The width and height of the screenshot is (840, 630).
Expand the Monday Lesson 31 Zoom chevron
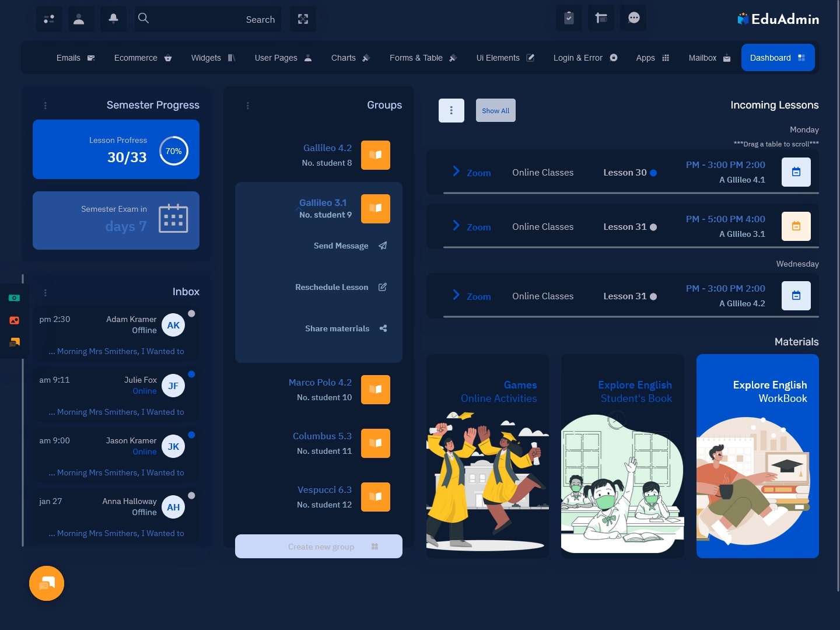coord(456,225)
